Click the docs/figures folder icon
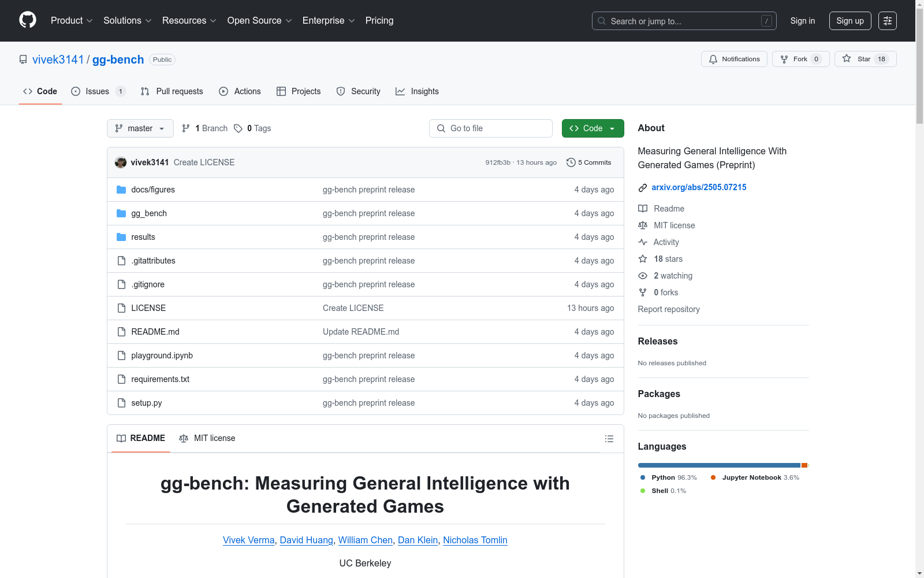This screenshot has height=578, width=924. [x=121, y=190]
